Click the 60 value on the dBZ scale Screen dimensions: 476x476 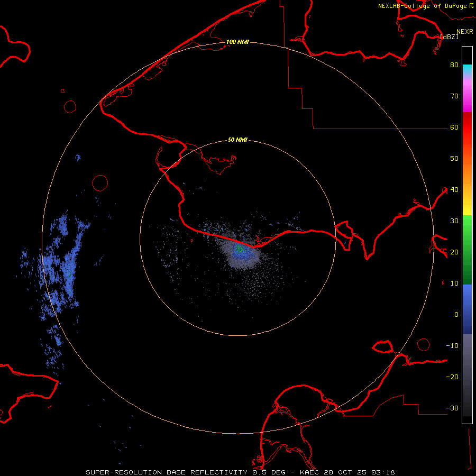click(x=454, y=127)
